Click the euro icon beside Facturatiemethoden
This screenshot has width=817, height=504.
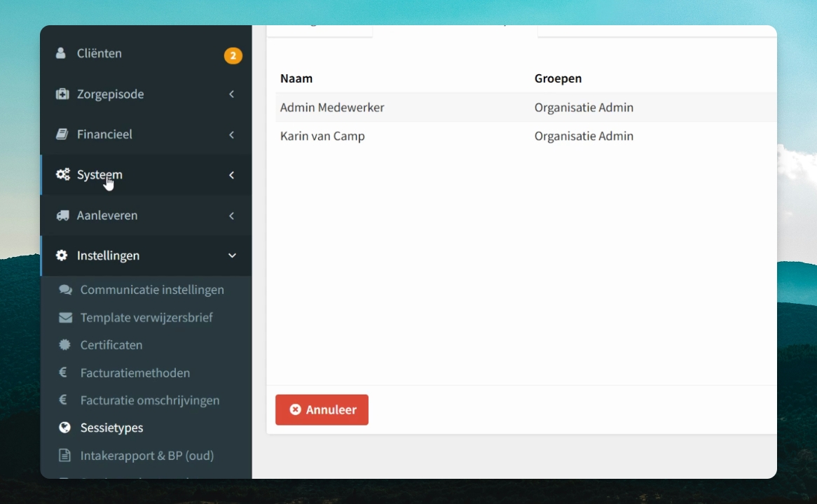point(63,372)
